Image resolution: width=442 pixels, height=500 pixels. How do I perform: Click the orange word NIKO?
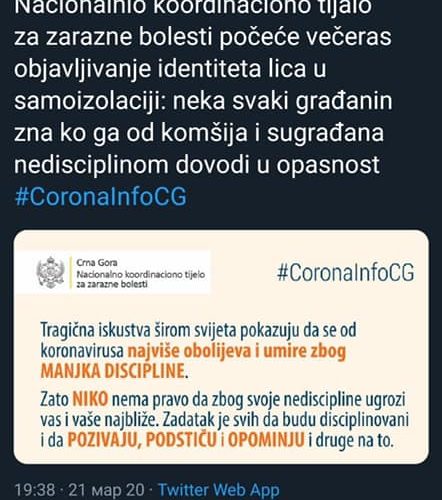[90, 399]
